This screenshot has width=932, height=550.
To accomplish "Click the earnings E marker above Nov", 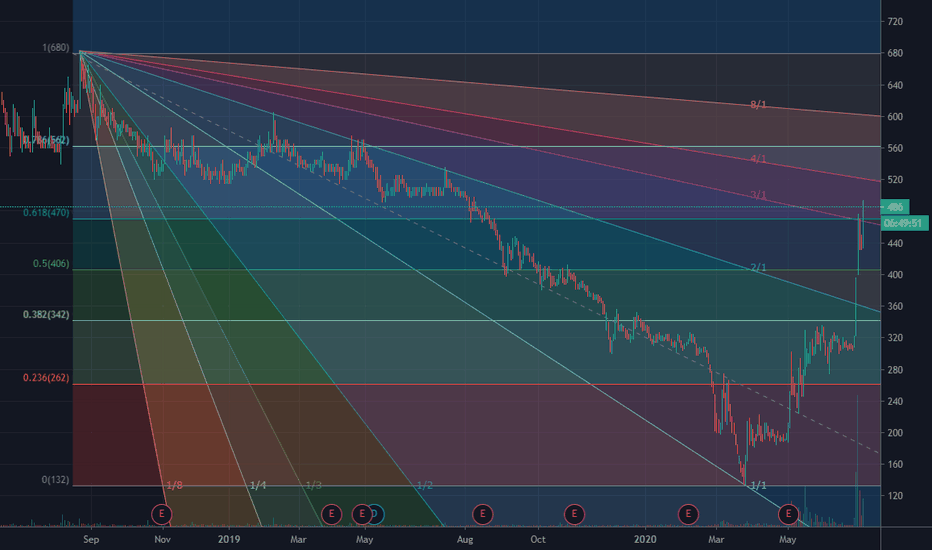I will coord(162,514).
